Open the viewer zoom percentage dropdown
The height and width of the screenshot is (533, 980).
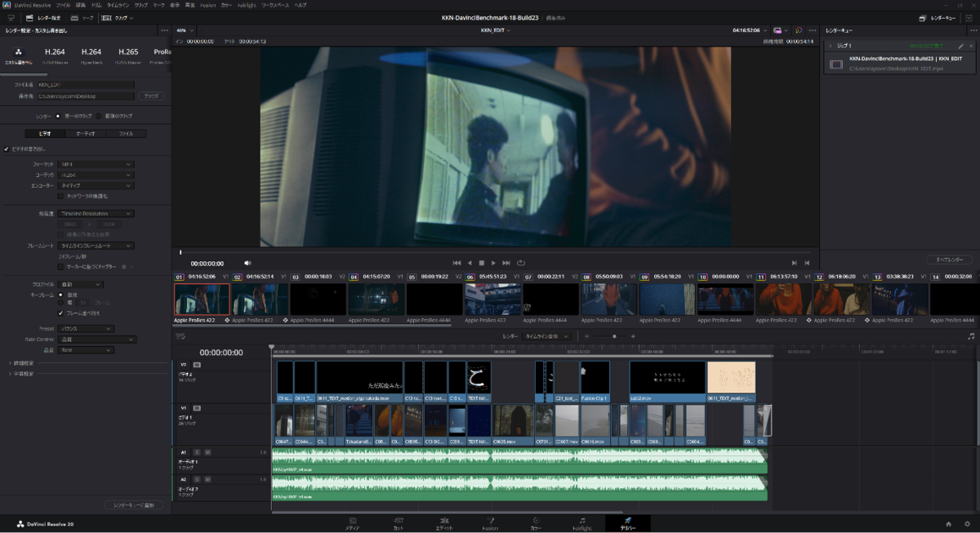184,30
